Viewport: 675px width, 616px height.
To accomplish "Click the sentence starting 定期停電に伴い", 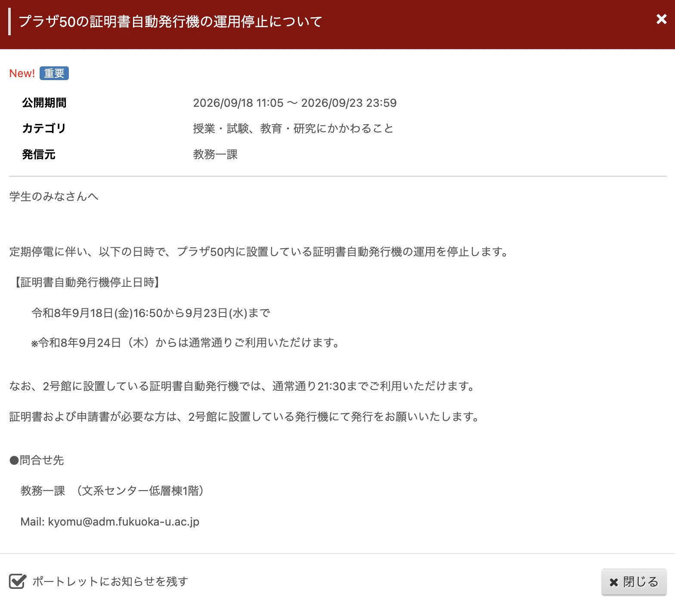I will tap(260, 252).
